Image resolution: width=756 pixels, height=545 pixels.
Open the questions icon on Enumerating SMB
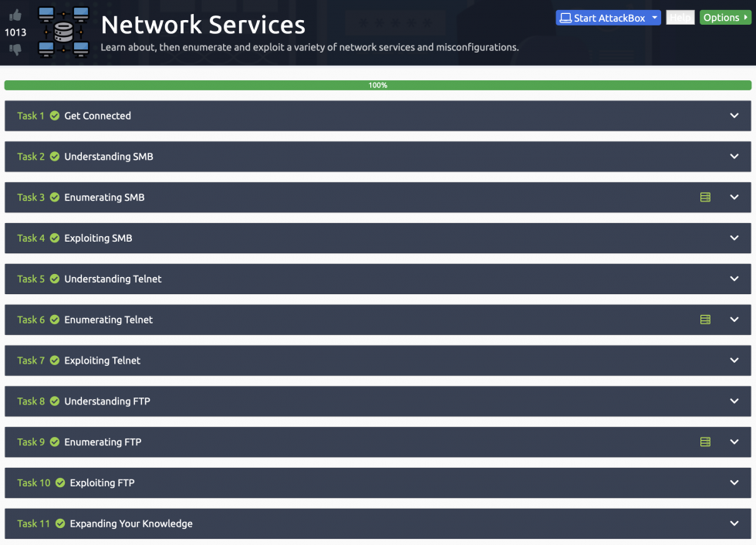(x=704, y=197)
